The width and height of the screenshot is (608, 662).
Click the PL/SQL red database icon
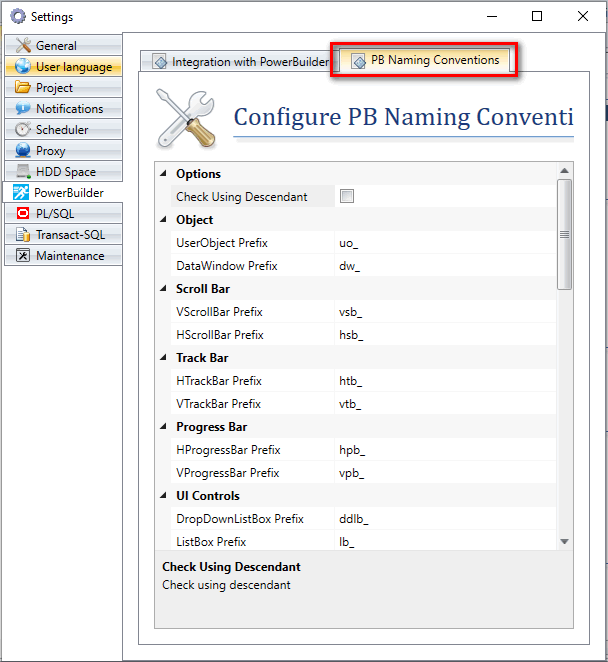tap(23, 213)
